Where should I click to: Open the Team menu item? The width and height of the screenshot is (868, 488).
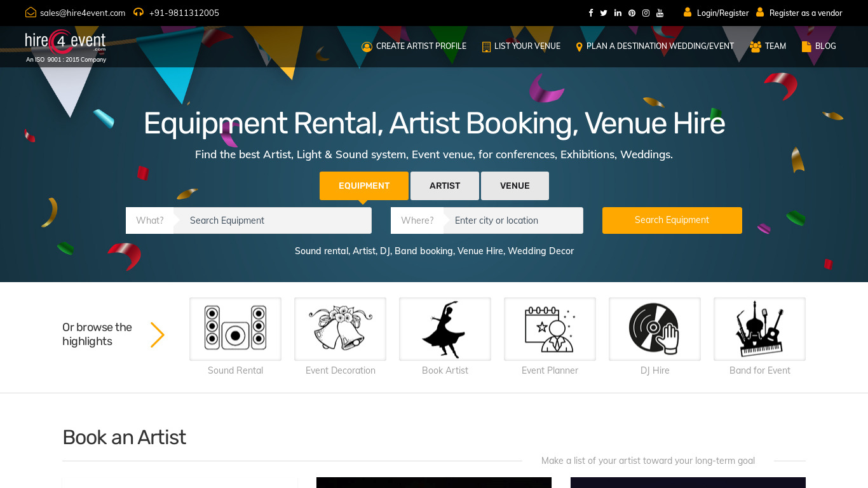(768, 46)
